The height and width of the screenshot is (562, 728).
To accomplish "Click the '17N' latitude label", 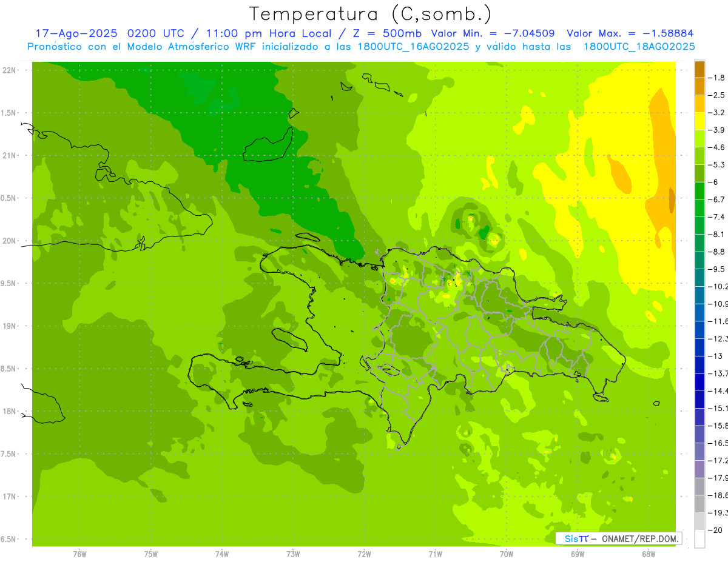I will pos(10,497).
